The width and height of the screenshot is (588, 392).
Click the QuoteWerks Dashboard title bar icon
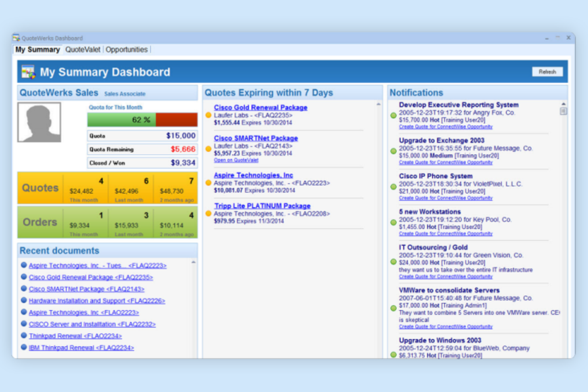point(16,38)
